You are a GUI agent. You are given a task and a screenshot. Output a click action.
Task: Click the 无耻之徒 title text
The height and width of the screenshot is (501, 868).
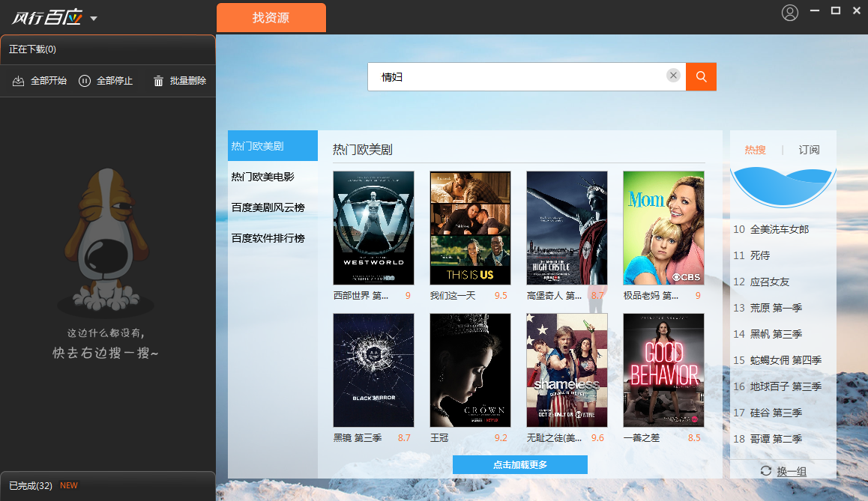pyautogui.click(x=554, y=438)
